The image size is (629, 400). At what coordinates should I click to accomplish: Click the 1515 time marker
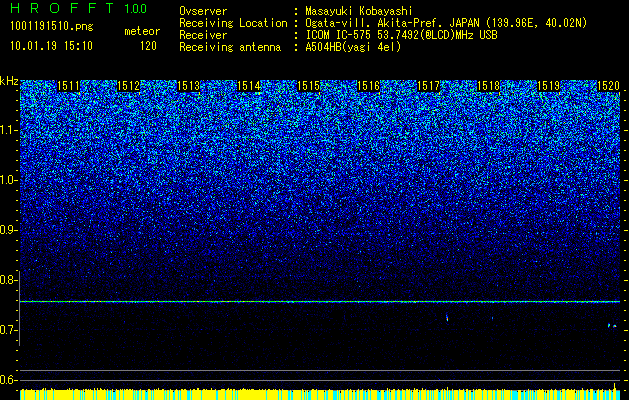308,86
